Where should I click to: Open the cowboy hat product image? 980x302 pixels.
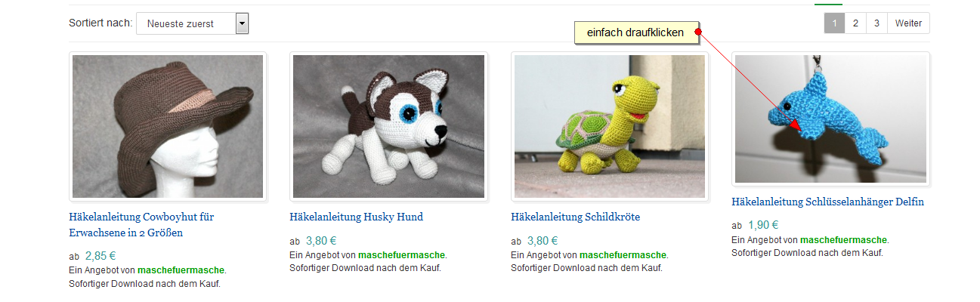pos(168,127)
